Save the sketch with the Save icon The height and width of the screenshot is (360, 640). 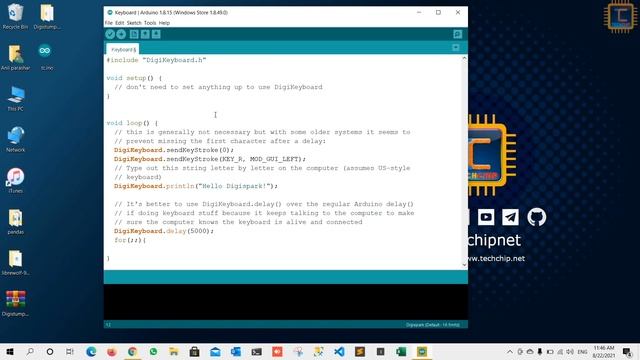(x=156, y=34)
